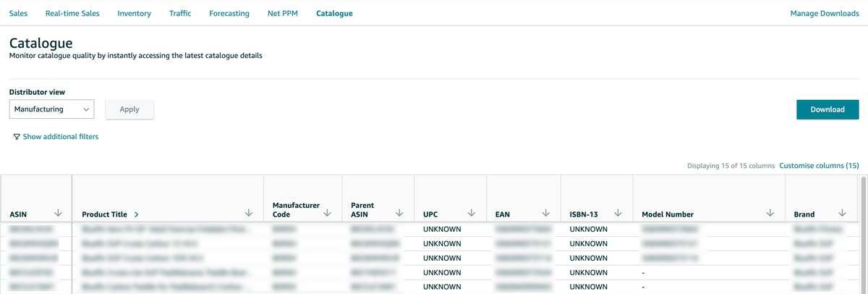Go to the Inventory tab
Screen dimensions: 868x294
135,13
